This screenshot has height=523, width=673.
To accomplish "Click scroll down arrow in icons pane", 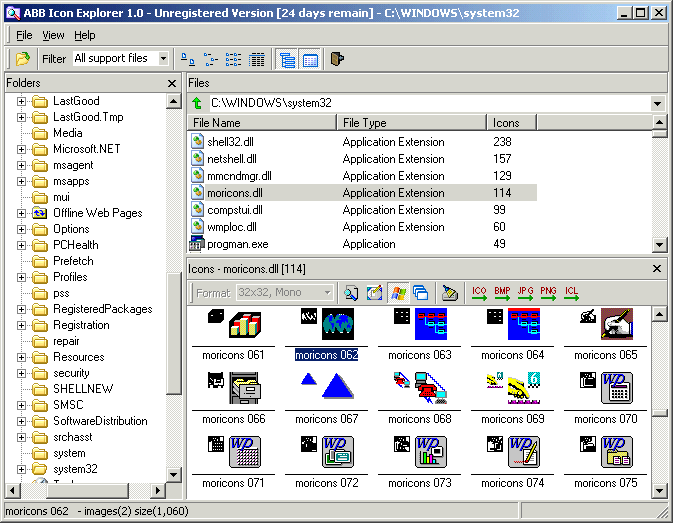I will coord(659,490).
